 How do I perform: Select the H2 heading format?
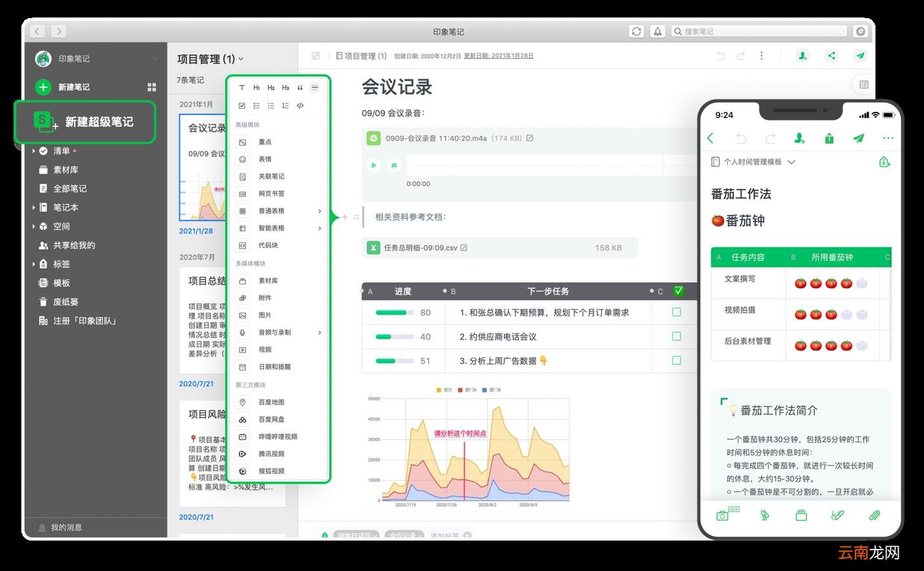pos(270,87)
